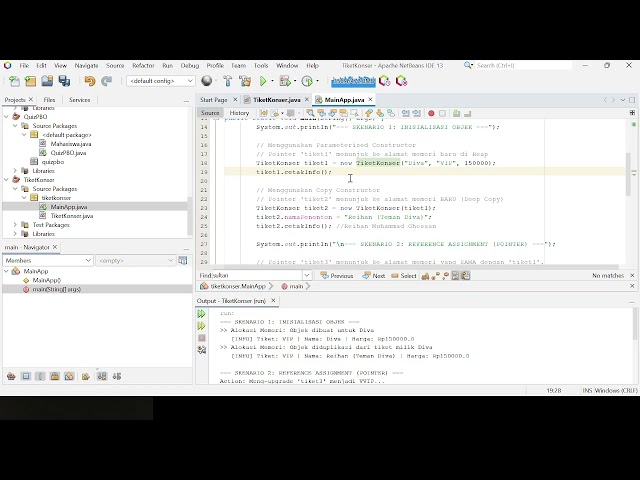Click the Stop square icon in Output
This screenshot has width=640, height=480.
(202, 338)
